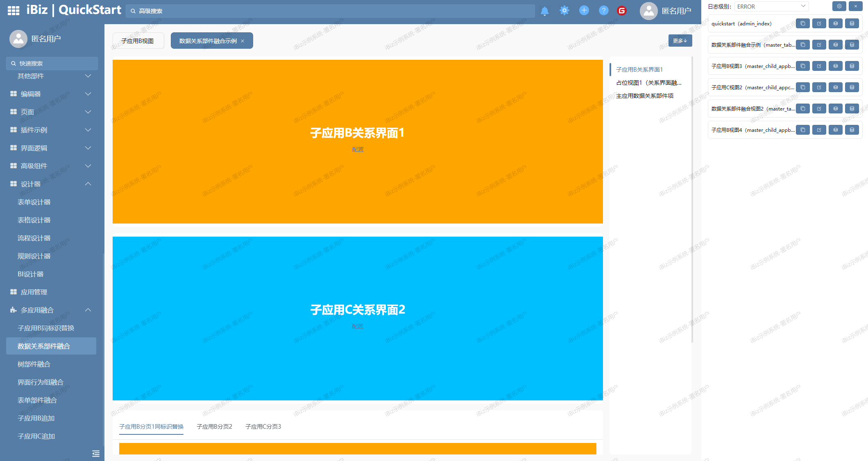868x461 pixels.
Task: Open 树部件融合 in sidebar
Action: (34, 364)
